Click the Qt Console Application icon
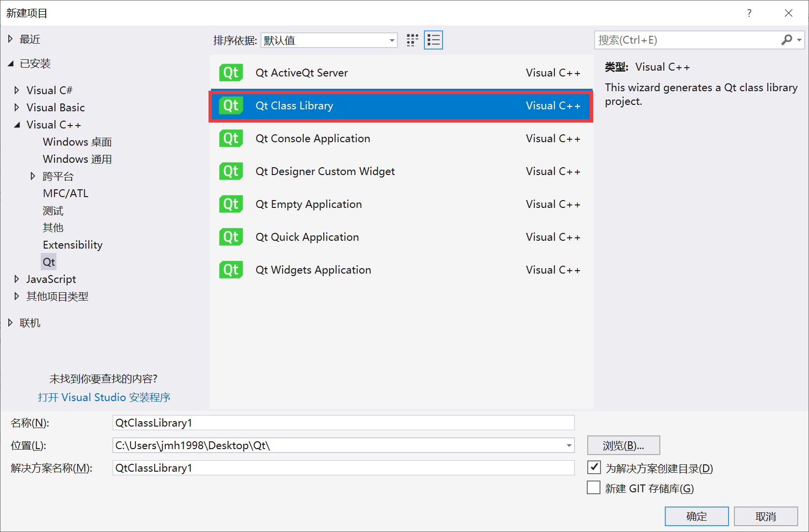 [x=231, y=138]
